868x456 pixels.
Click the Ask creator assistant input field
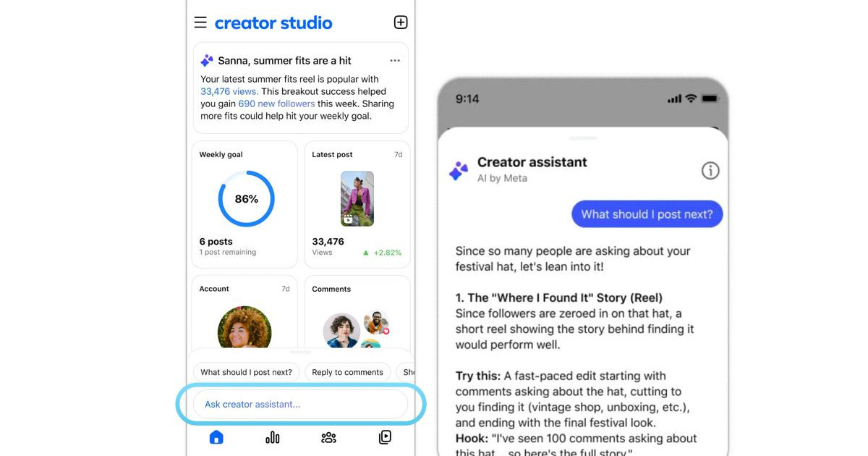point(301,404)
